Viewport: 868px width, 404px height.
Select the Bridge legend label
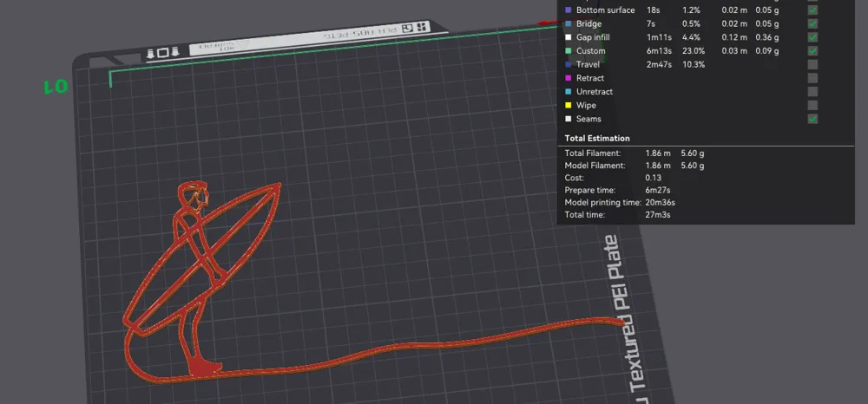point(589,23)
